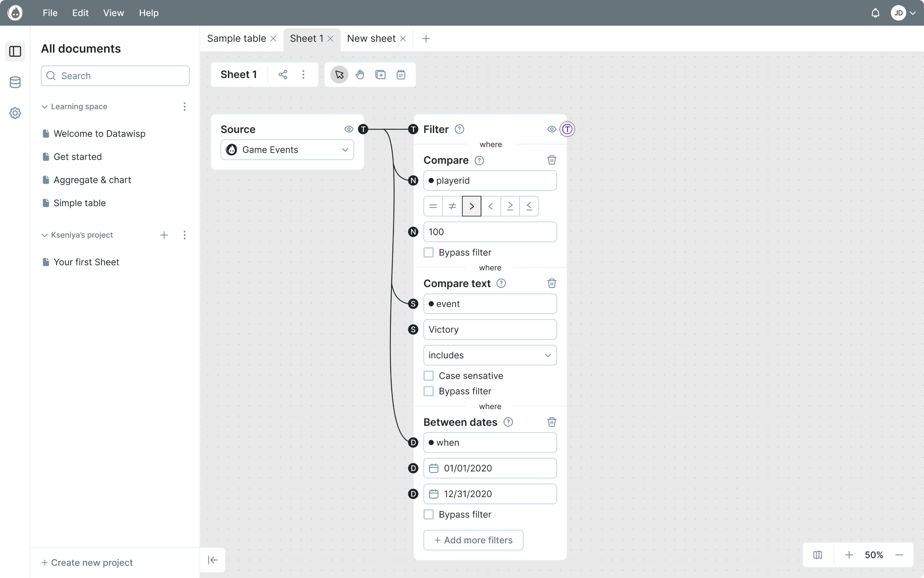Viewport: 924px width, 578px height.
Task: Open the Game Events source dropdown
Action: (287, 149)
